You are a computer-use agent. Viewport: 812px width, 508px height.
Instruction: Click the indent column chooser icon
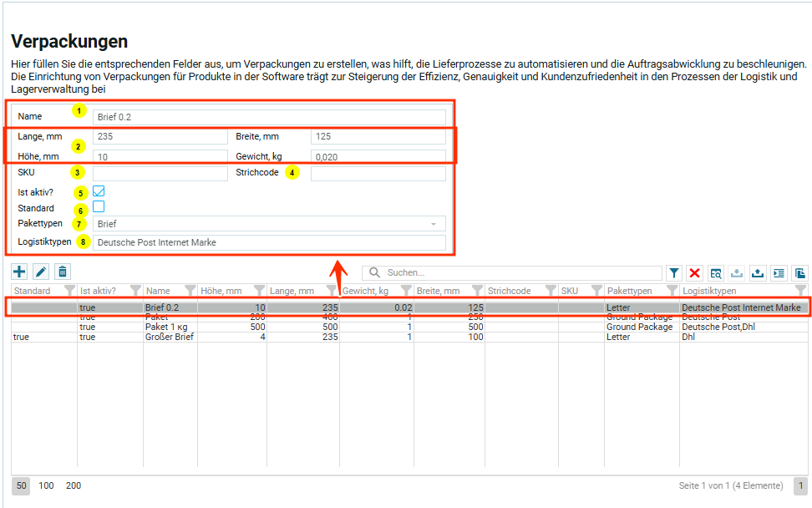[x=779, y=273]
